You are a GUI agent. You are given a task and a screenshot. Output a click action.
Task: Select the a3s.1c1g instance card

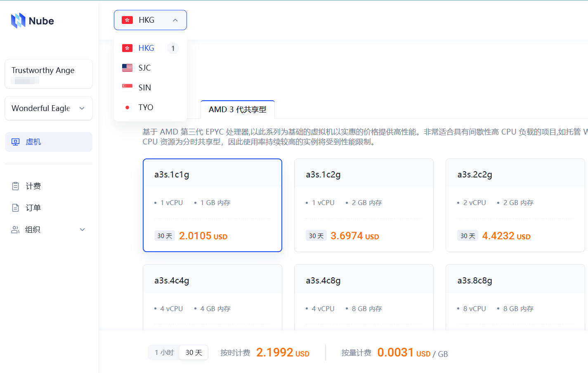(213, 205)
